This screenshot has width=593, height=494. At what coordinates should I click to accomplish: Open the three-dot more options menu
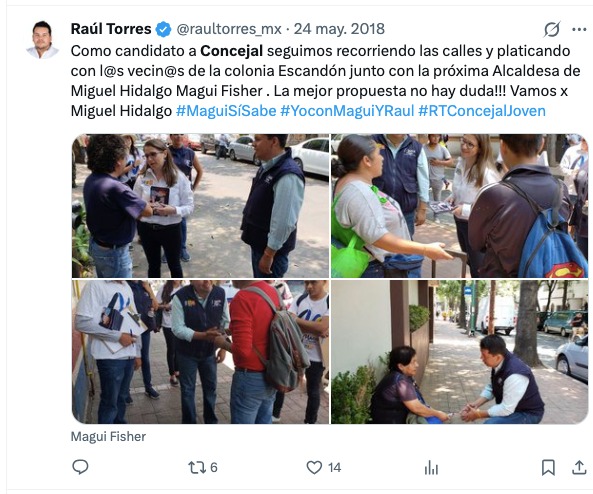click(x=579, y=30)
